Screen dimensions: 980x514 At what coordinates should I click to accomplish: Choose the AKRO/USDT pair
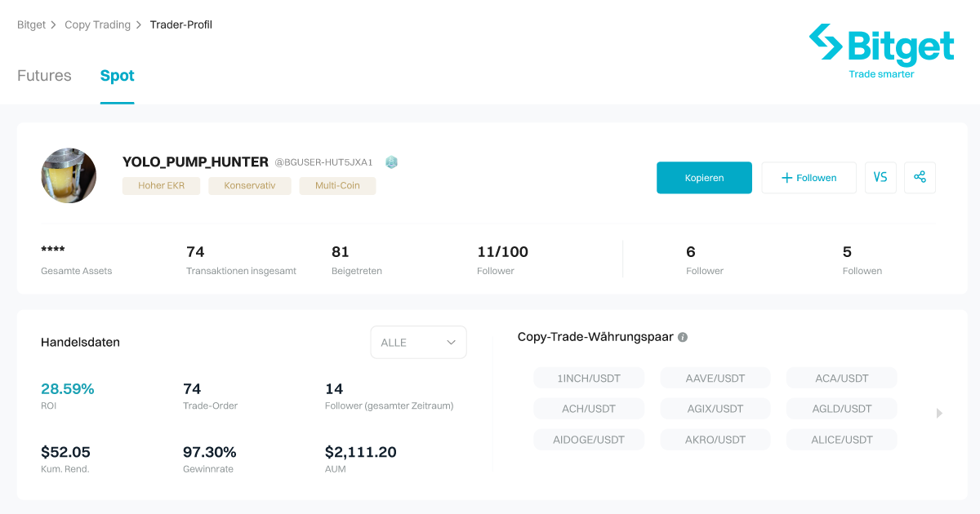click(715, 440)
